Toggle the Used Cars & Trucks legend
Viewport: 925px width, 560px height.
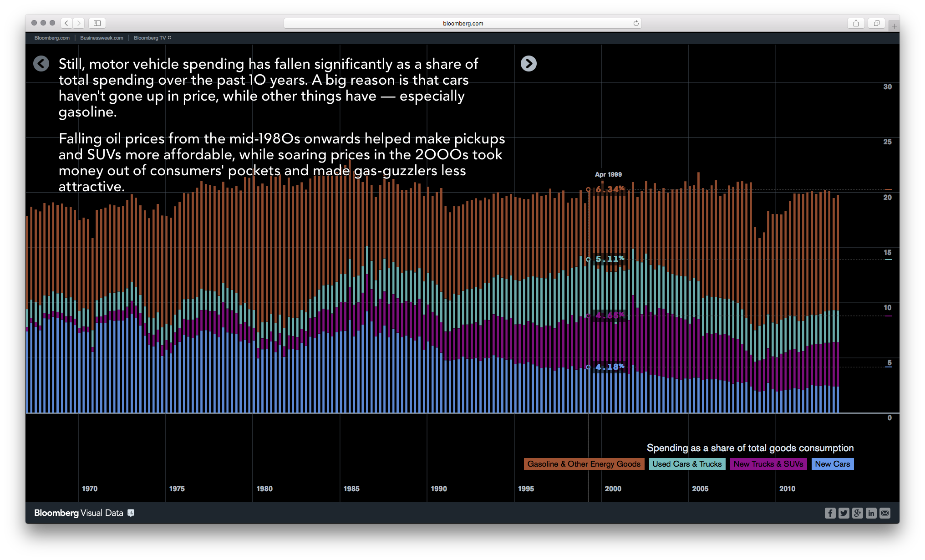[x=687, y=464]
